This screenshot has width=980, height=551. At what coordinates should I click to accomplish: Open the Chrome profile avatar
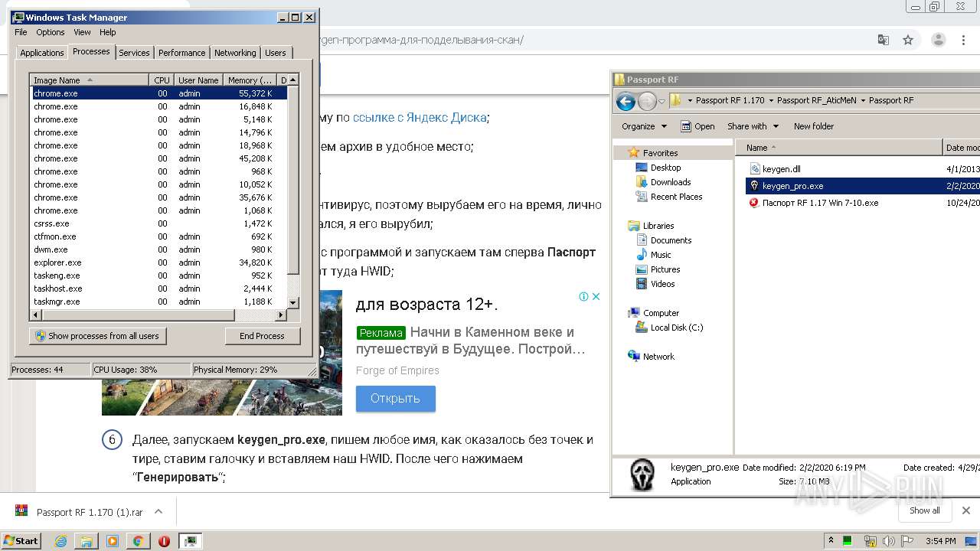(938, 40)
